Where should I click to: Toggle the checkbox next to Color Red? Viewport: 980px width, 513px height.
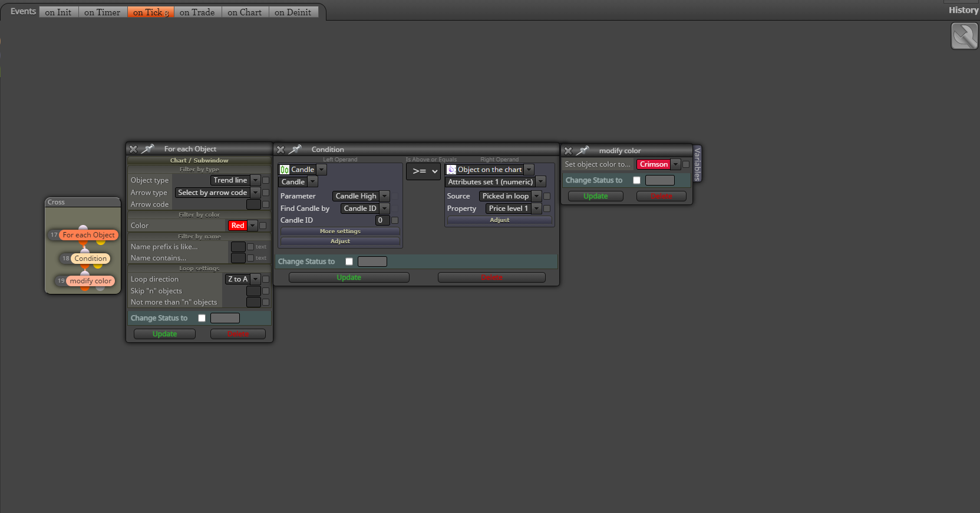coord(263,226)
